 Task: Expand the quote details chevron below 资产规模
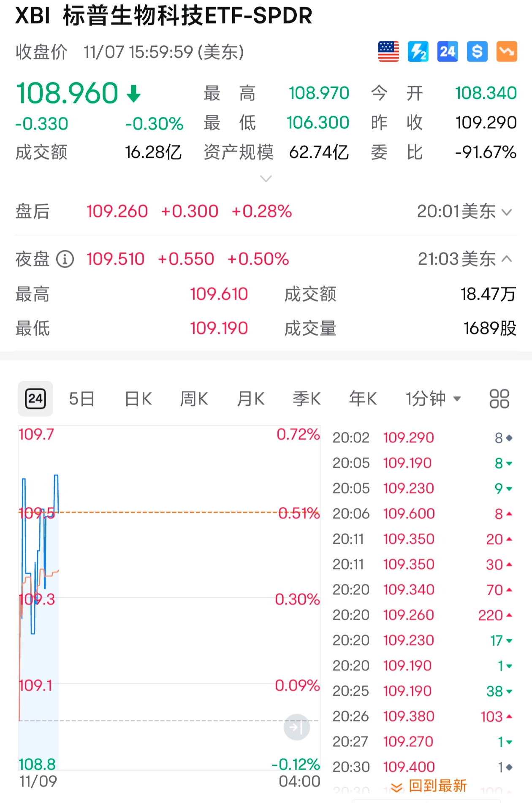click(266, 179)
